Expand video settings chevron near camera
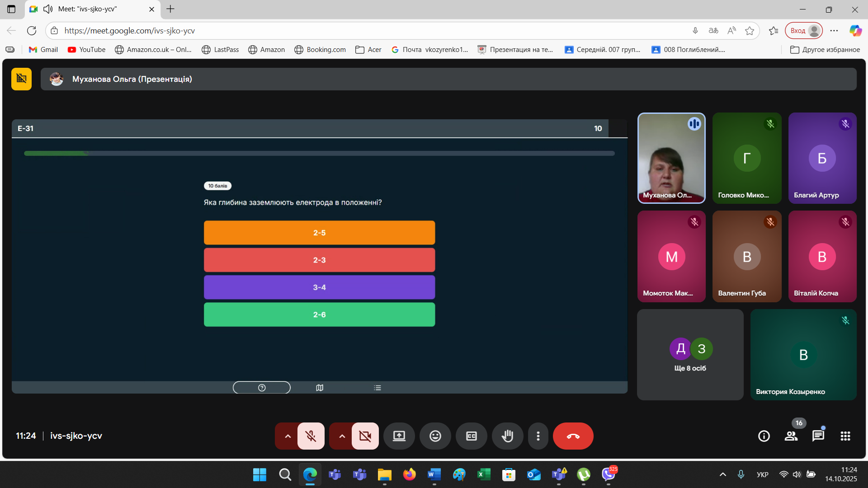868x488 pixels. click(342, 436)
